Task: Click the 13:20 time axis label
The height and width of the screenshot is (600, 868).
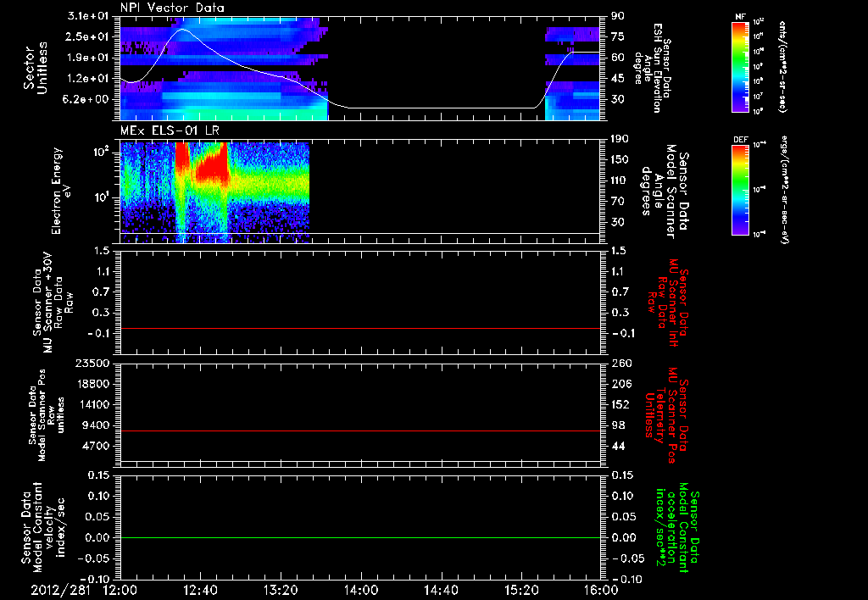Action: coord(281,590)
